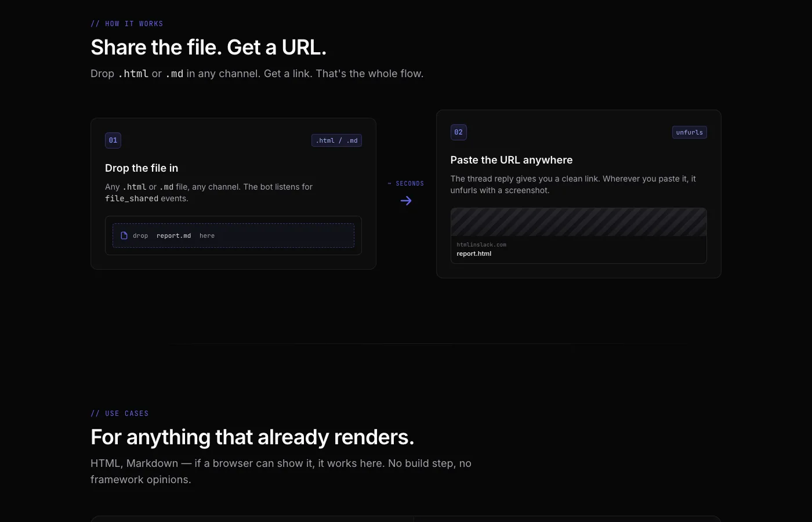Click the htmlinslack.com domain text

click(x=481, y=245)
